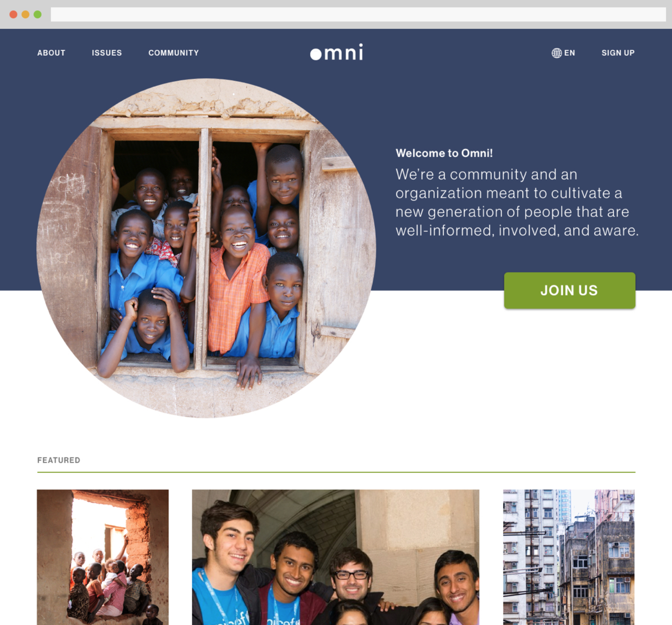Viewport: 672px width, 625px height.
Task: Click the community description paragraph
Action: (x=517, y=202)
